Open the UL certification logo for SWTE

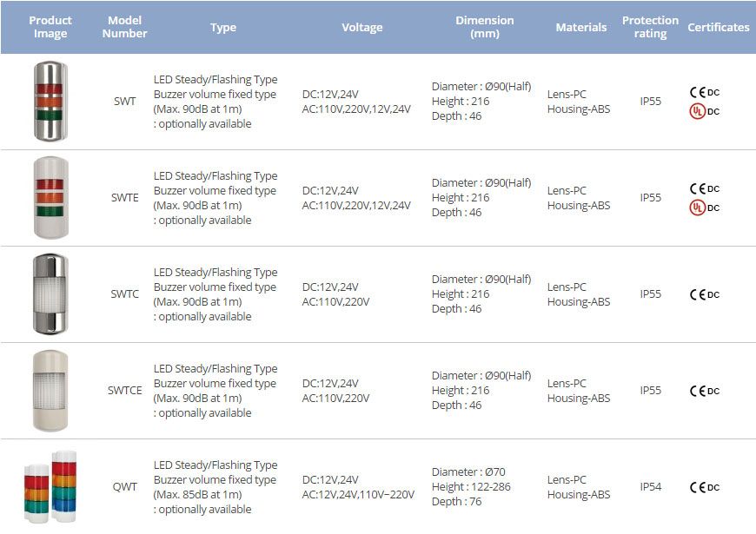pos(698,208)
